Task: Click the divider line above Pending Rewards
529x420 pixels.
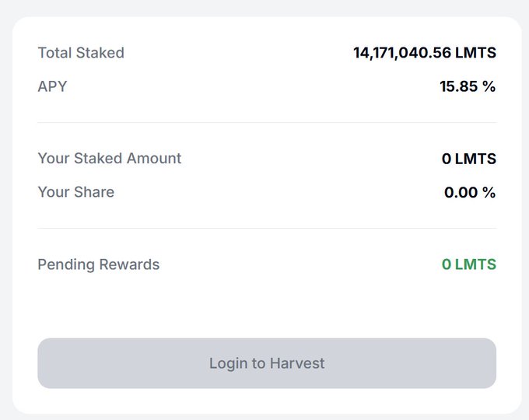Action: click(x=267, y=228)
